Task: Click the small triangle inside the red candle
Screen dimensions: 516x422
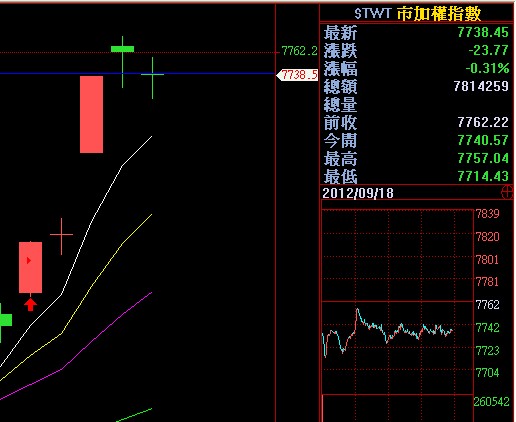Action: pos(29,260)
